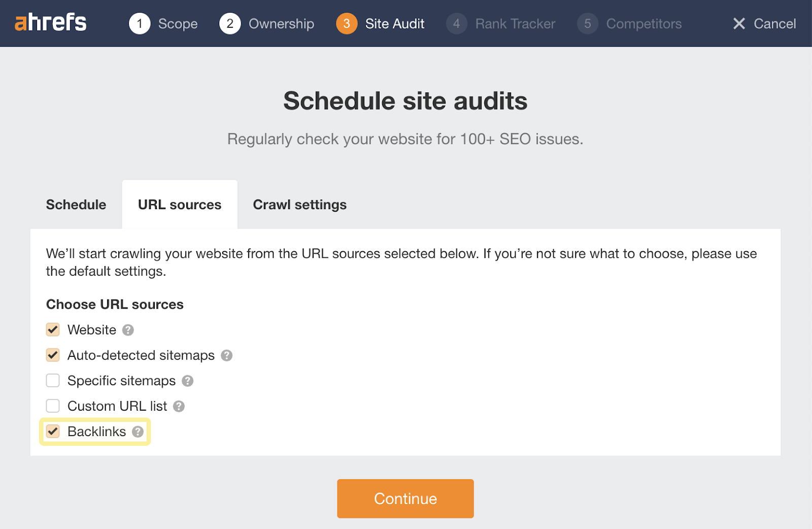Click the Specific sitemaps help icon
The image size is (812, 529).
pos(187,381)
